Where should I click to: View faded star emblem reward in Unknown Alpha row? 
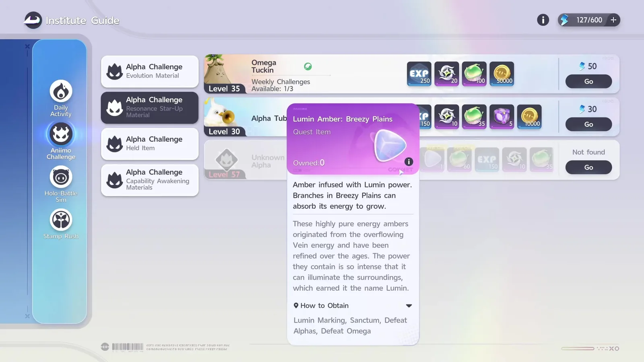tap(514, 160)
